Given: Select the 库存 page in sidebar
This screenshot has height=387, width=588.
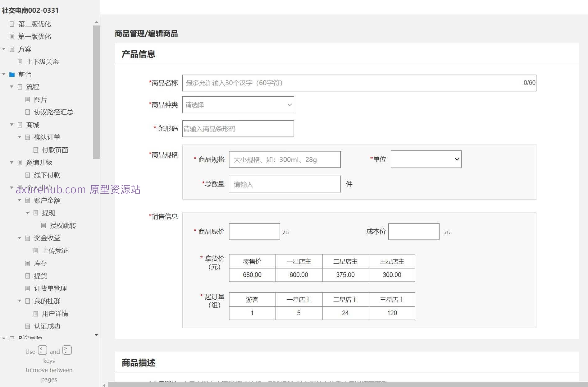Looking at the screenshot, I should tap(41, 263).
